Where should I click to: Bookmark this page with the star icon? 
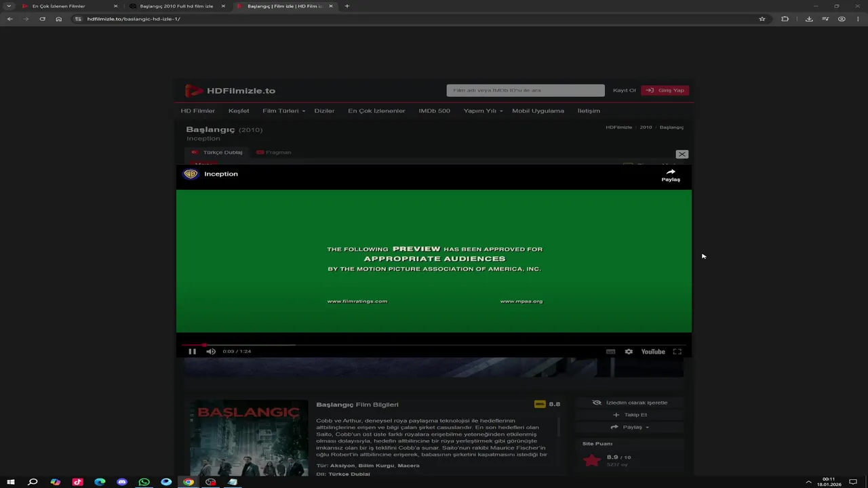click(762, 19)
